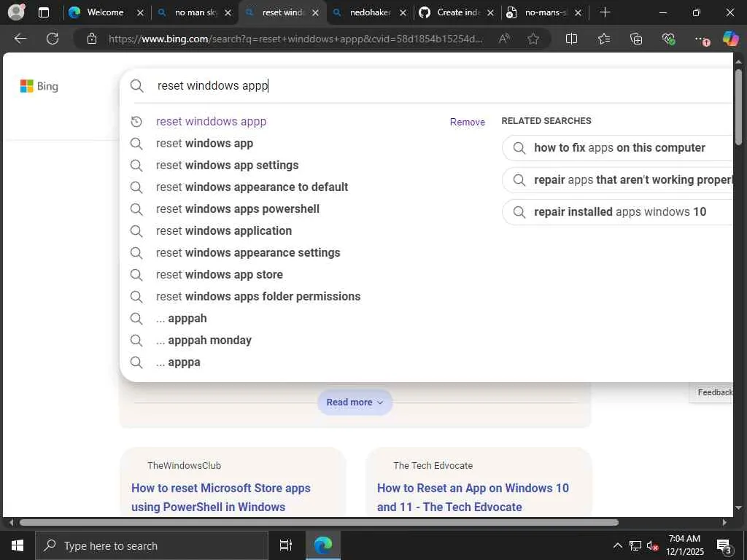Click the scroll down arrow
The image size is (747, 560).
coord(738,507)
